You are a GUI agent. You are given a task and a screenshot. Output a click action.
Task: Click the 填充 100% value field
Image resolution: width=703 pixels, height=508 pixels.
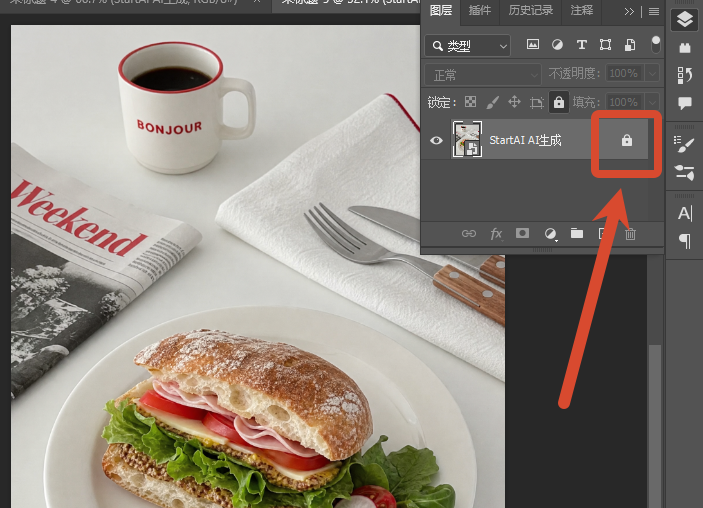tap(625, 102)
